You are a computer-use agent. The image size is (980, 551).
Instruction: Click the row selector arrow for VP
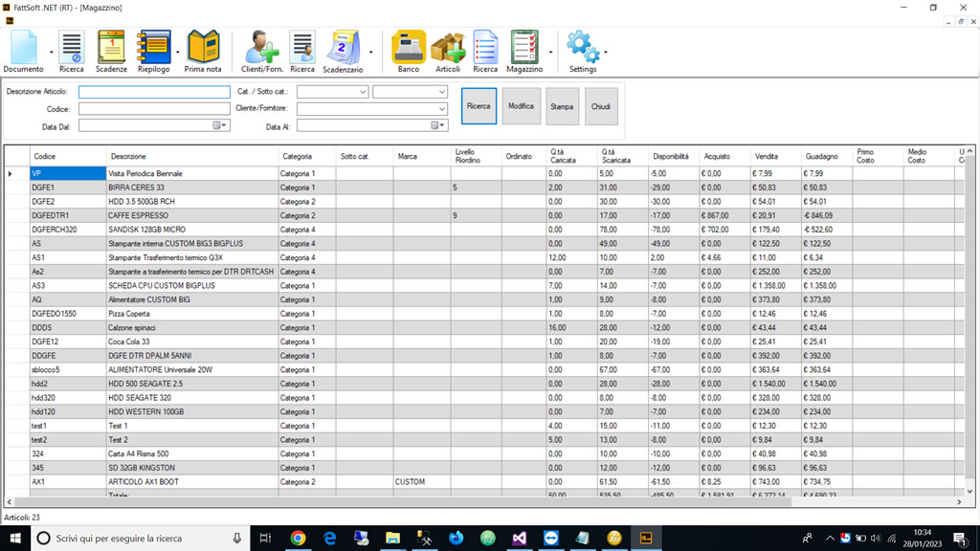17,174
